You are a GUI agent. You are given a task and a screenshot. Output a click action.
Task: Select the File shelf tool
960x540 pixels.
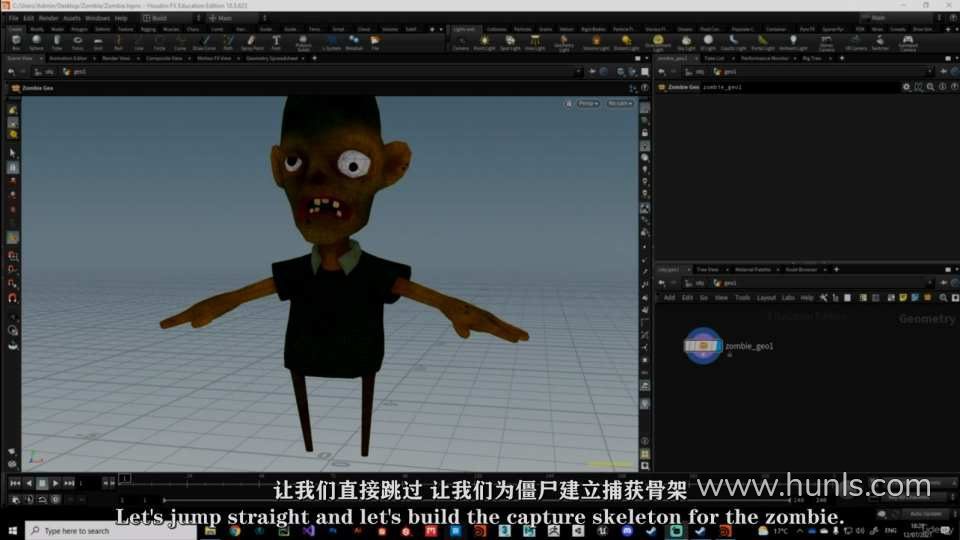pos(375,42)
